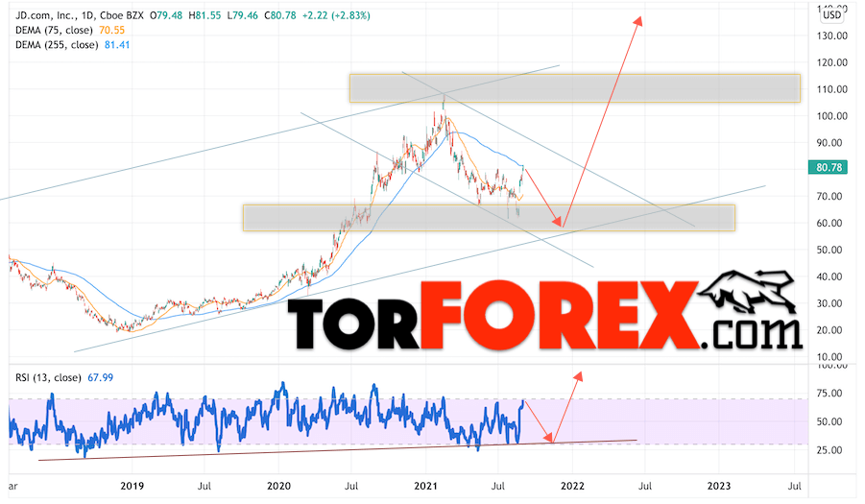
Task: Click the RSI 75.00 axis label
Action: pyautogui.click(x=829, y=394)
